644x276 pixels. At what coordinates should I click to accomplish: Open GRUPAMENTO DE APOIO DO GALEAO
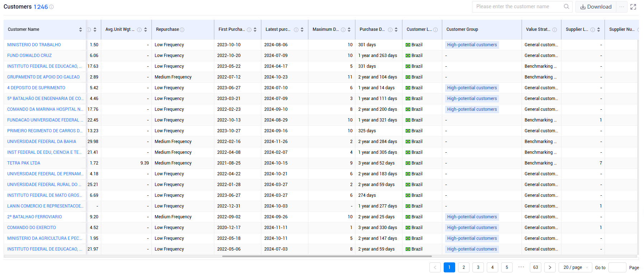[43, 77]
